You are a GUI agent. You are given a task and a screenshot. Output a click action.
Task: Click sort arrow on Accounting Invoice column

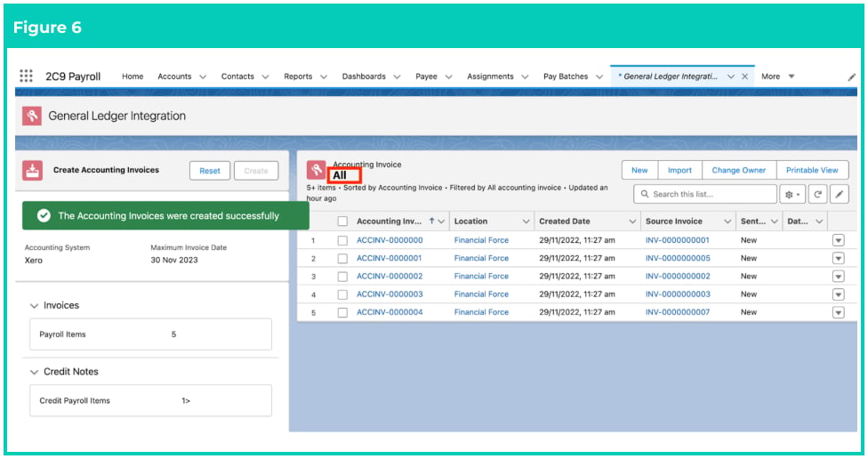pos(432,221)
